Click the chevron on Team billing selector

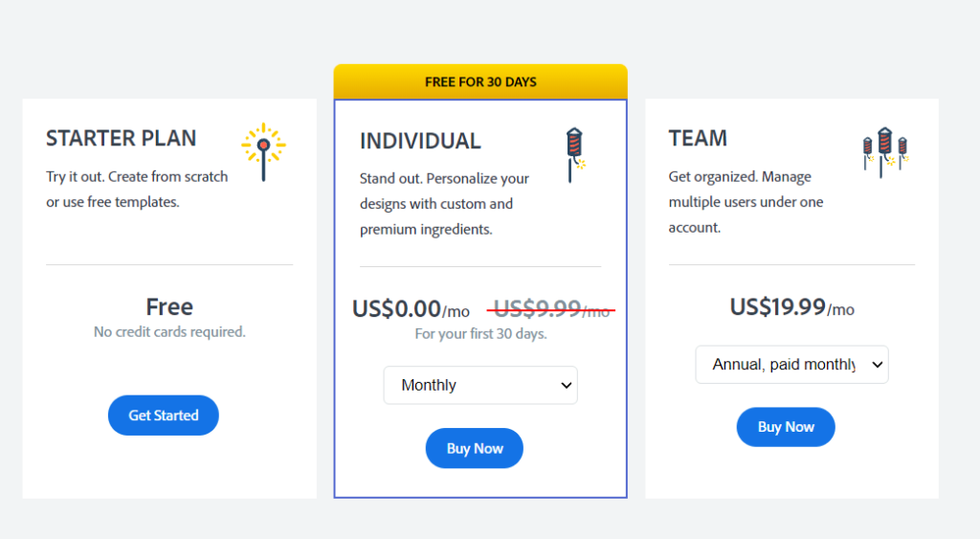click(x=877, y=365)
